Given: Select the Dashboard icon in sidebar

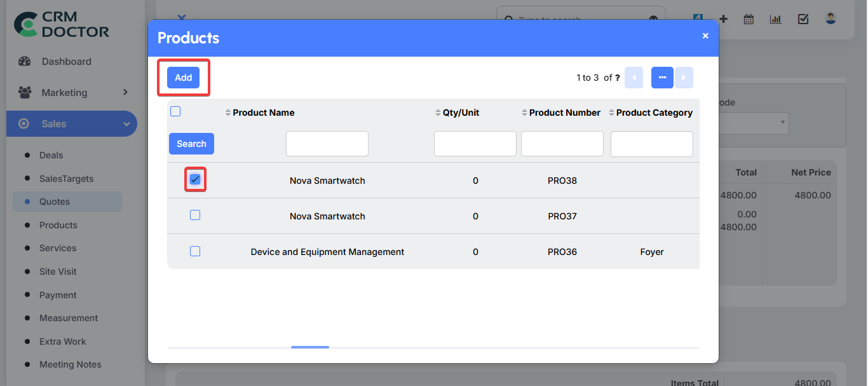Looking at the screenshot, I should click(x=24, y=61).
